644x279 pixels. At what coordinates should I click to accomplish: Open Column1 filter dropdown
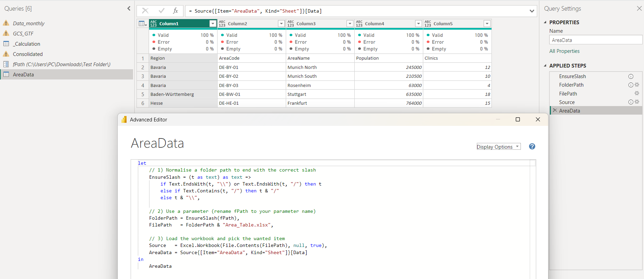pyautogui.click(x=213, y=24)
